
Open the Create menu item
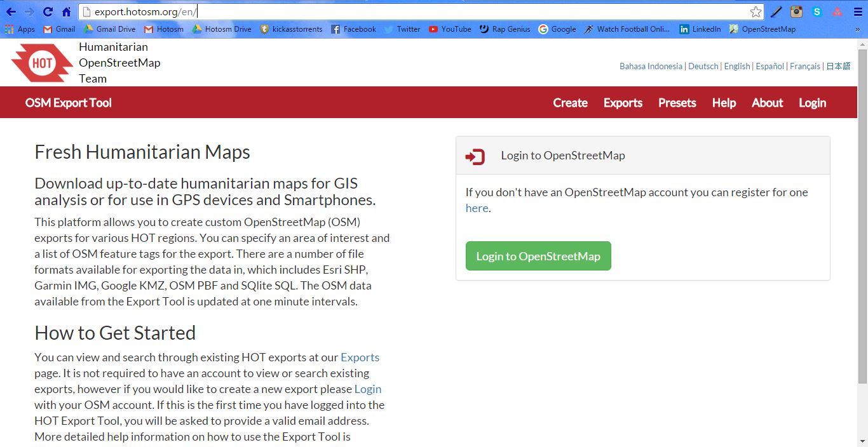pyautogui.click(x=570, y=103)
